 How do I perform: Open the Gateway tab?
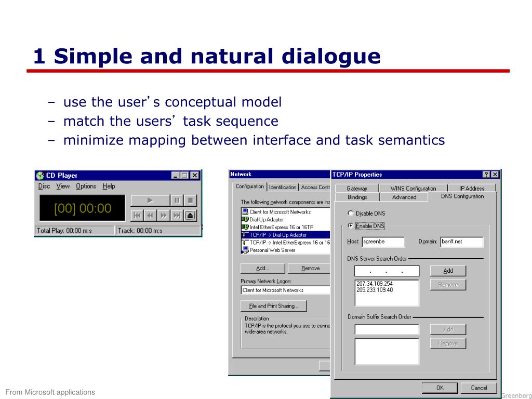click(x=357, y=188)
